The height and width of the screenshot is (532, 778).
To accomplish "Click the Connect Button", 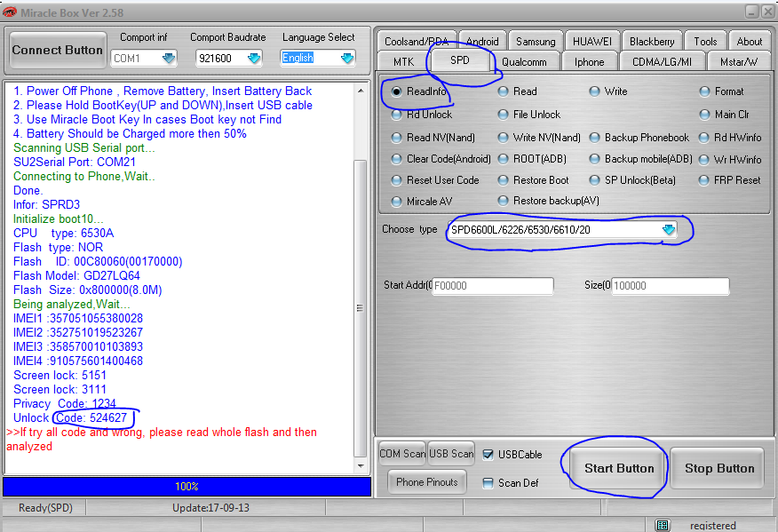I will tap(57, 50).
